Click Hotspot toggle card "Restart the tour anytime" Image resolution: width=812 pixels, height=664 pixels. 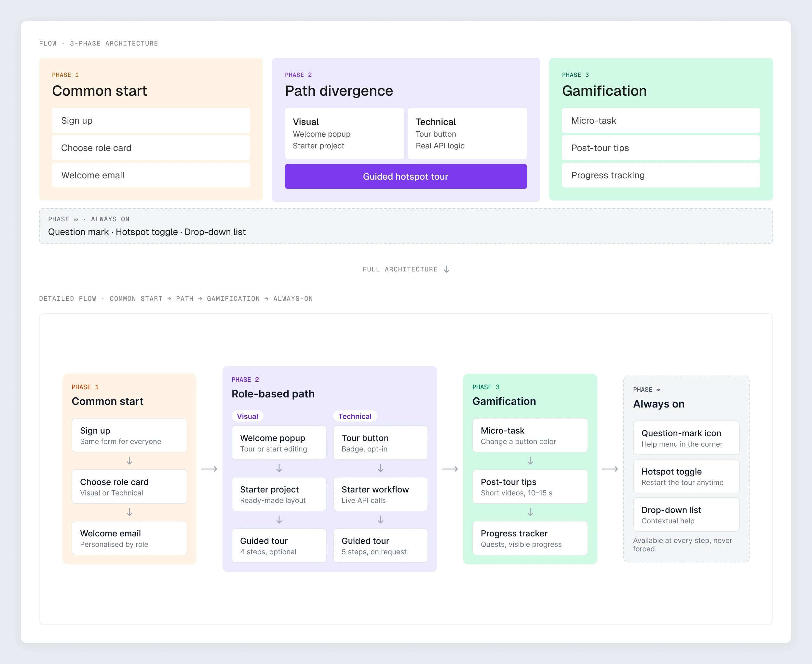pyautogui.click(x=686, y=476)
